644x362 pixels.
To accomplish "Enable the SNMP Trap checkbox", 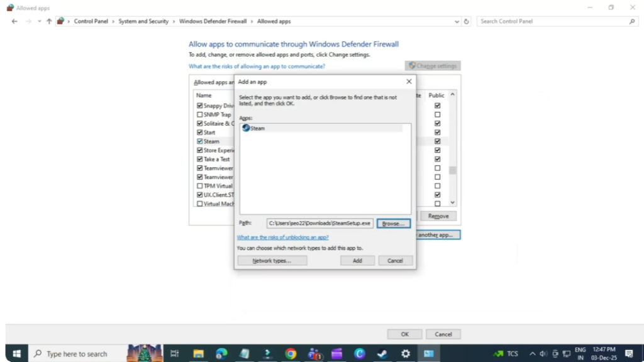I will pos(199,114).
